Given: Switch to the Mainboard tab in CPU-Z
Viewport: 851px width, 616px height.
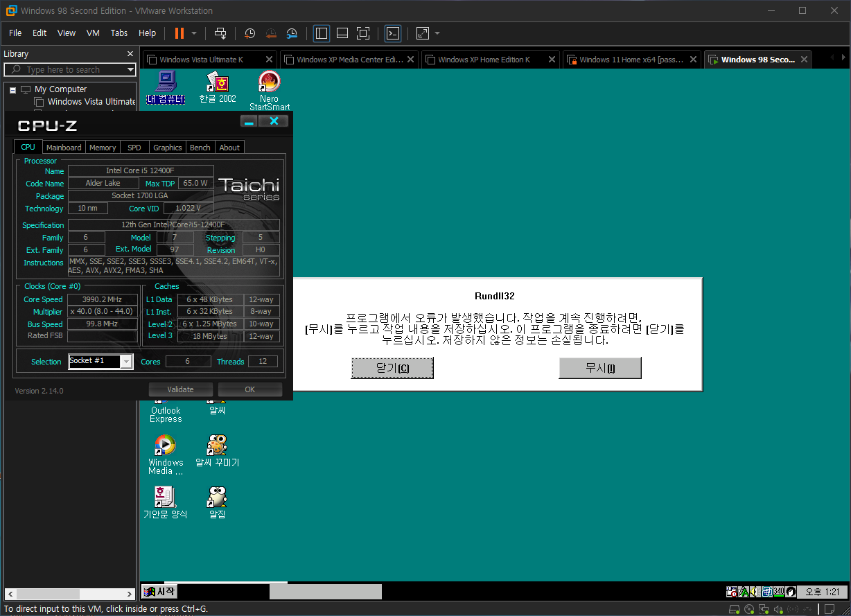Looking at the screenshot, I should (64, 148).
